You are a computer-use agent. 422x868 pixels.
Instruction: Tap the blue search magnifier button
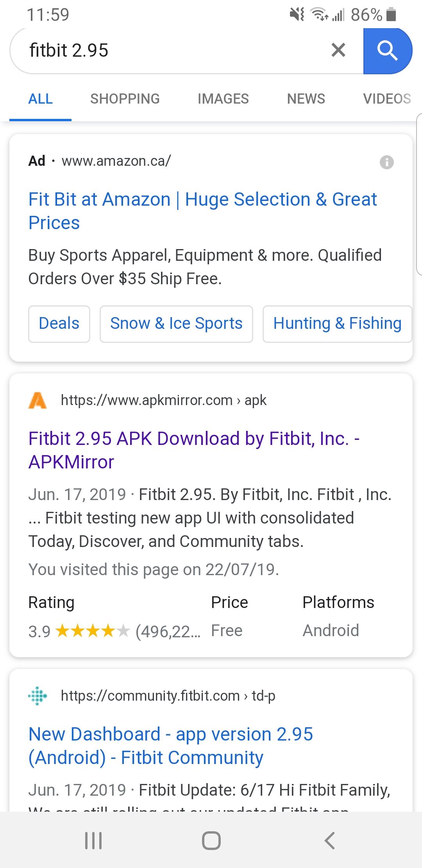(387, 51)
